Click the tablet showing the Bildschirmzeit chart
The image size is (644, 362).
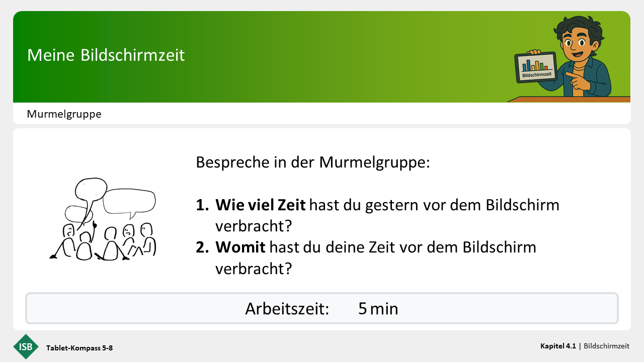(x=536, y=68)
